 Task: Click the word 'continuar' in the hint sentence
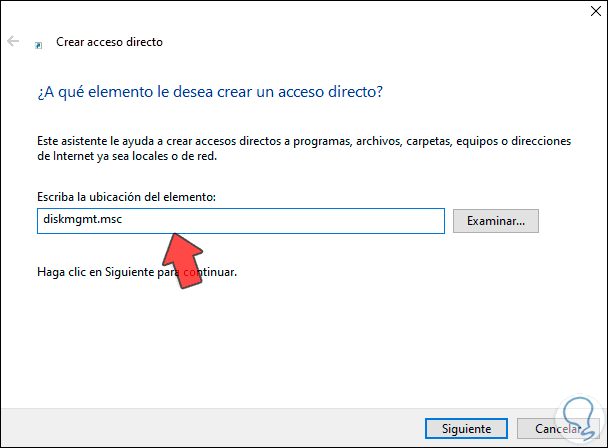(x=210, y=272)
